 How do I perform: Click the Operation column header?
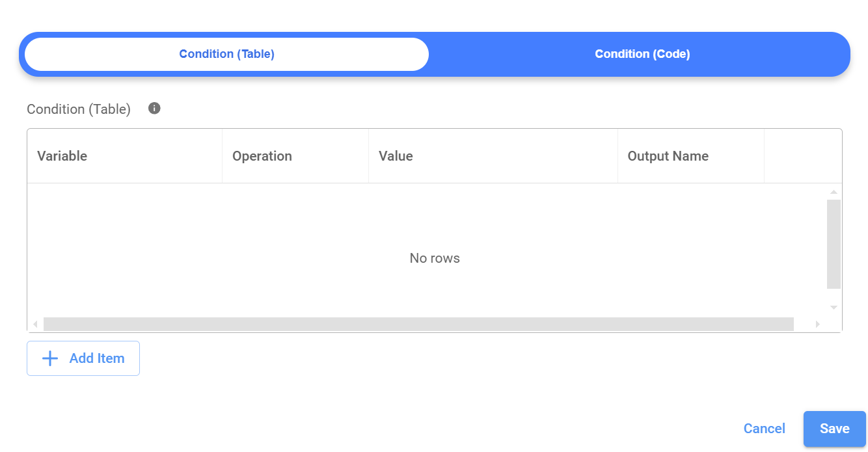[x=262, y=156]
